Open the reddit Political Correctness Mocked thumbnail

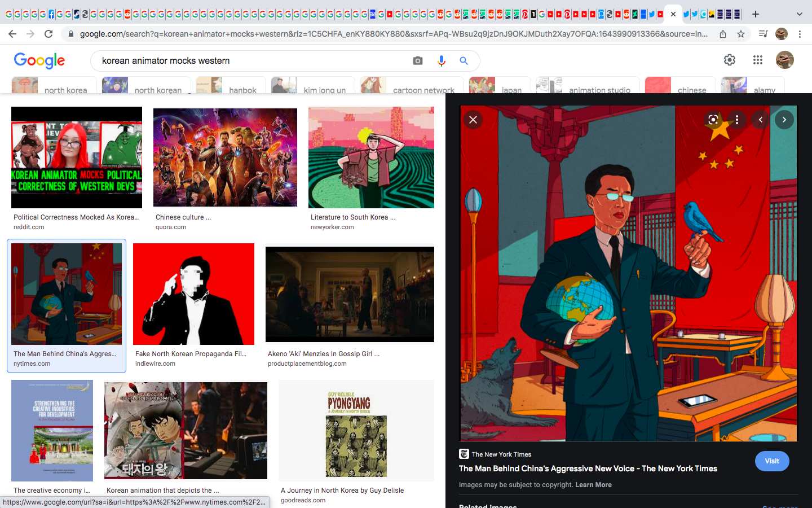coord(77,157)
